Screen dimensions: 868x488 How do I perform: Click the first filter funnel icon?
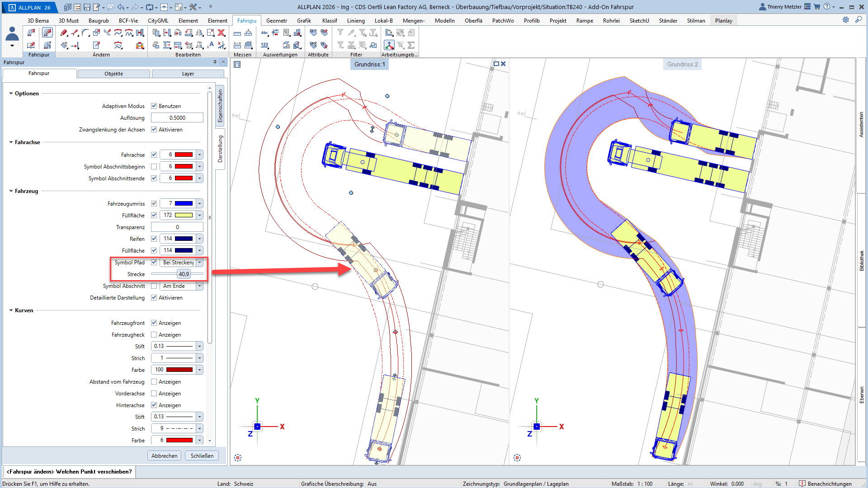coord(340,33)
